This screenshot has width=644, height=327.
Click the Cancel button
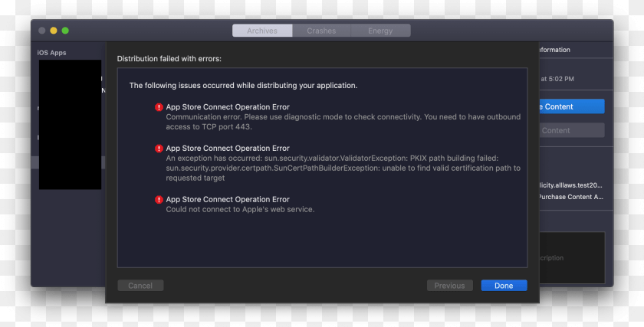tap(140, 286)
